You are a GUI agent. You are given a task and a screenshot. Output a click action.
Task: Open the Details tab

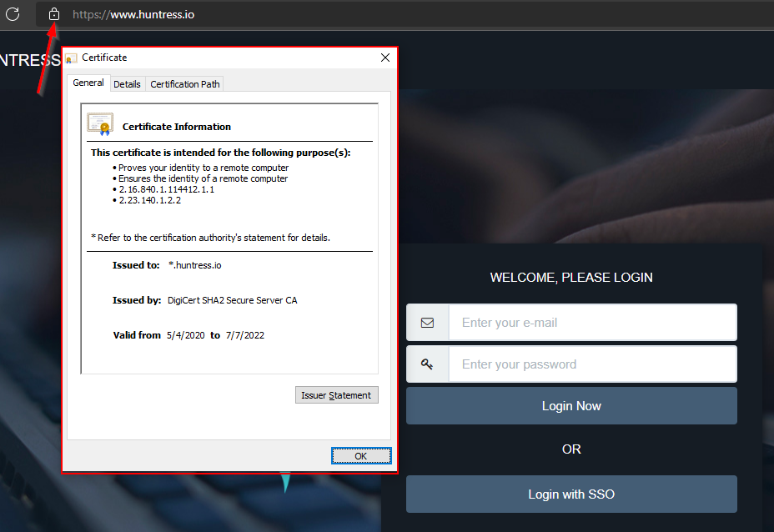(x=127, y=84)
